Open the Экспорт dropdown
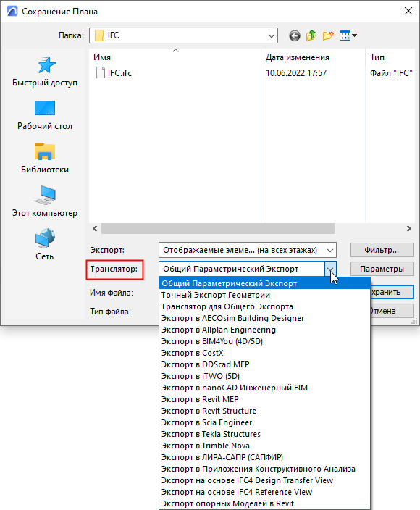 [248, 250]
